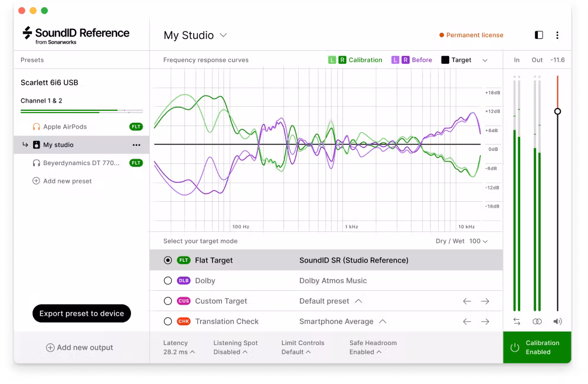Click the SoundID Reference logo

76,35
